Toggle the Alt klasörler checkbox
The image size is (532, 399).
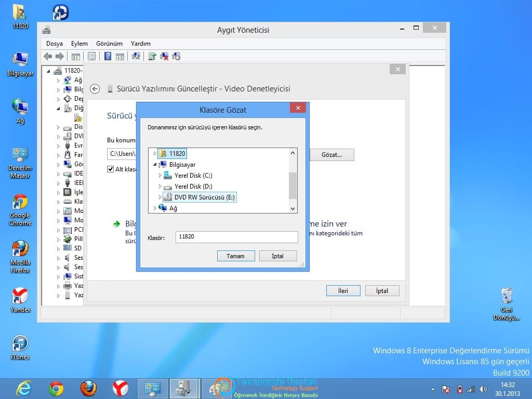point(110,169)
